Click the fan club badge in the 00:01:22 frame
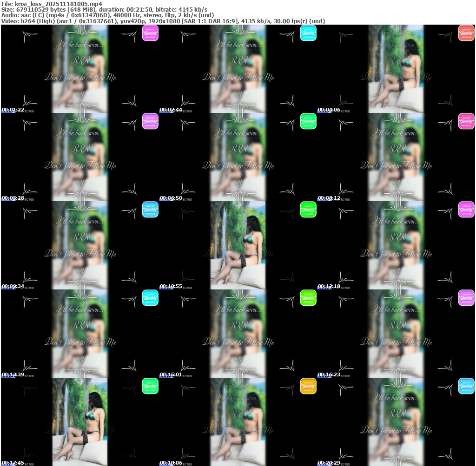Viewport: 476px width, 466px height. pyautogui.click(x=150, y=33)
